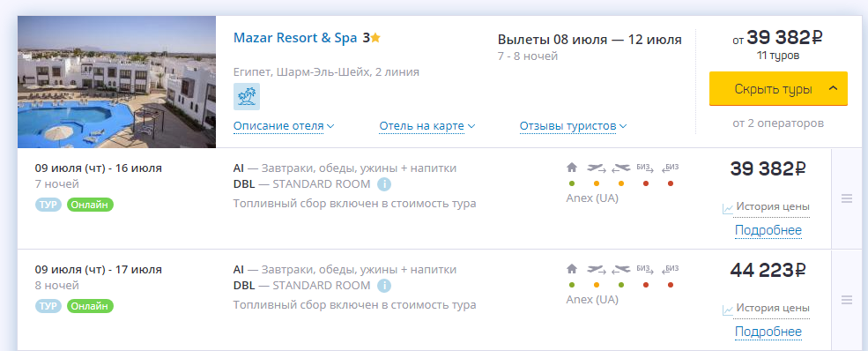The image size is (868, 351).
Task: Click 'Египет, Шарм-Эль-Шейх, 2 линия' location text
Action: click(326, 72)
